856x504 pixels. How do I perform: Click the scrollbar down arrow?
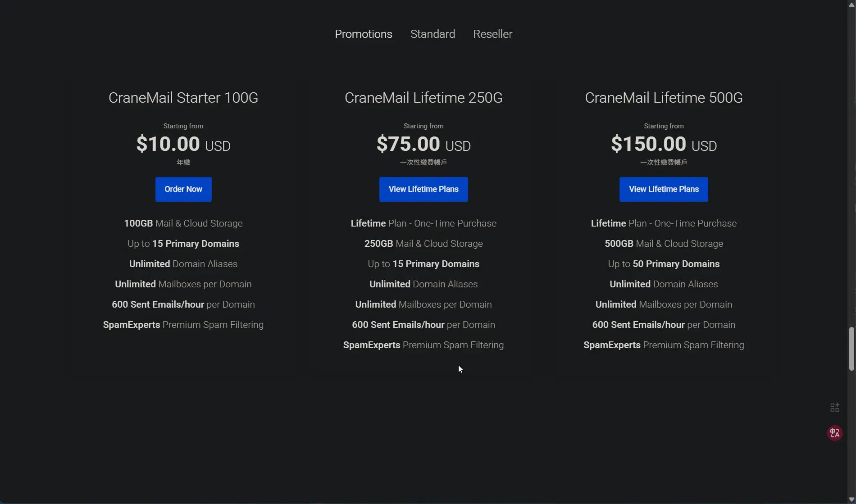click(851, 499)
